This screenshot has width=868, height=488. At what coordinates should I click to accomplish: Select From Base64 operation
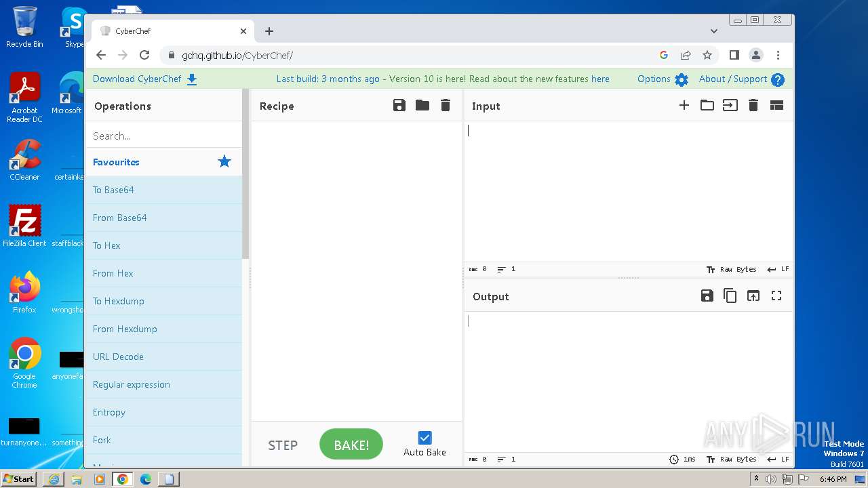[163, 218]
